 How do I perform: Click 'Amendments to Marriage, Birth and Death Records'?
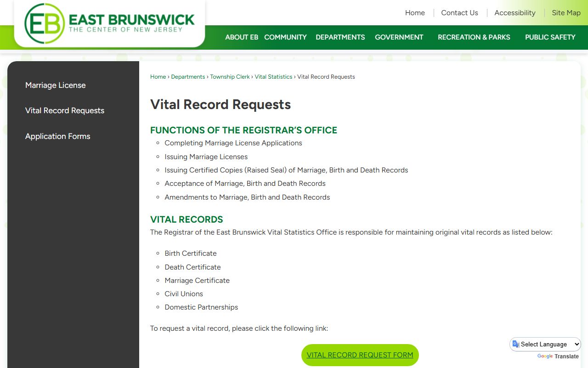coord(247,197)
